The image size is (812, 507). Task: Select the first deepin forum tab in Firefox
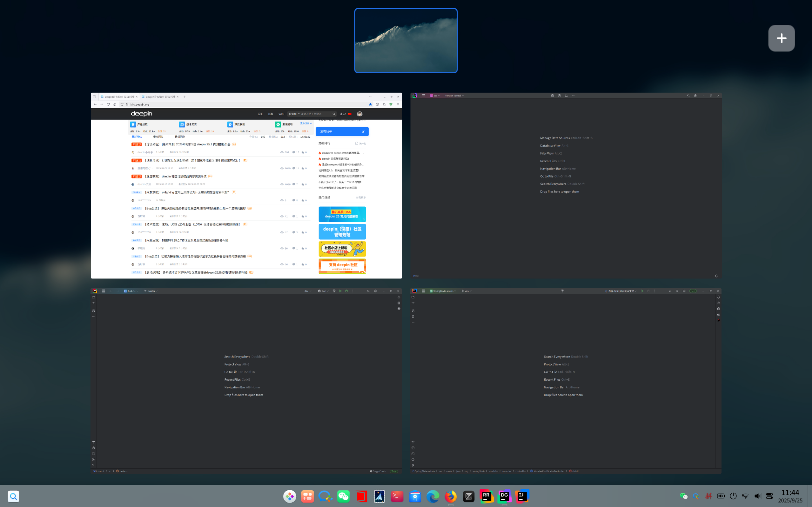coord(119,97)
